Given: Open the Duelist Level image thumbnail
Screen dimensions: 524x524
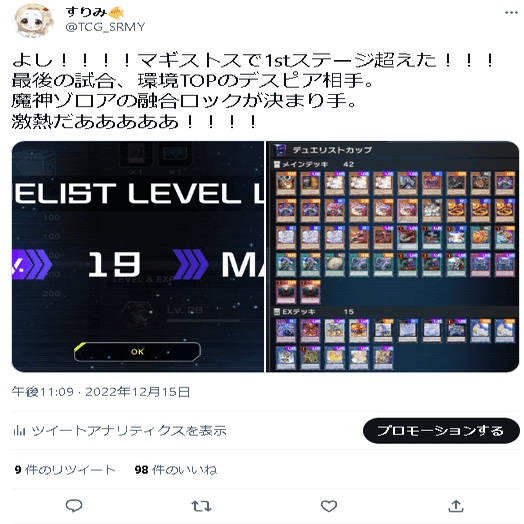Looking at the screenshot, I should [x=138, y=256].
